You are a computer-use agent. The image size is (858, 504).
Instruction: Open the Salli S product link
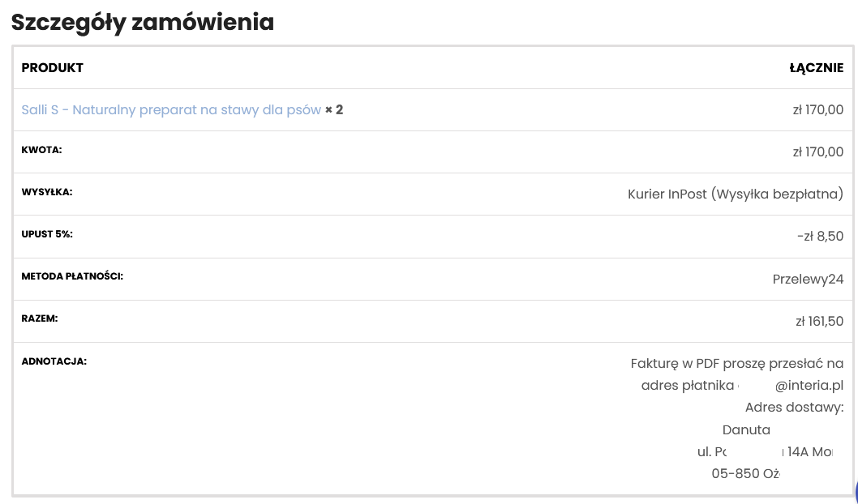[x=171, y=110]
